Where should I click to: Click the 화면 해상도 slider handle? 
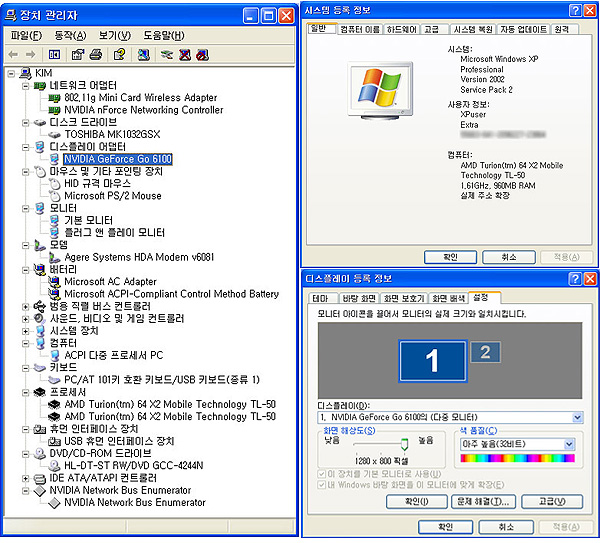[x=404, y=444]
